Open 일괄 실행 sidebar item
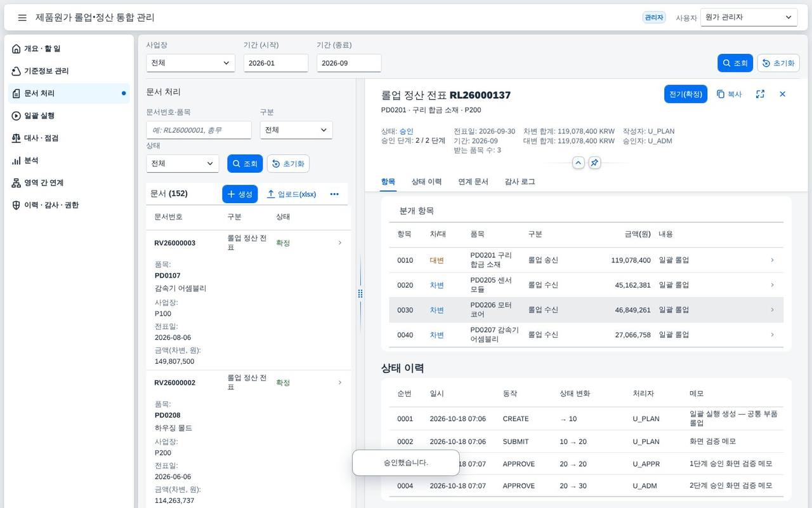812x508 pixels. (x=69, y=116)
